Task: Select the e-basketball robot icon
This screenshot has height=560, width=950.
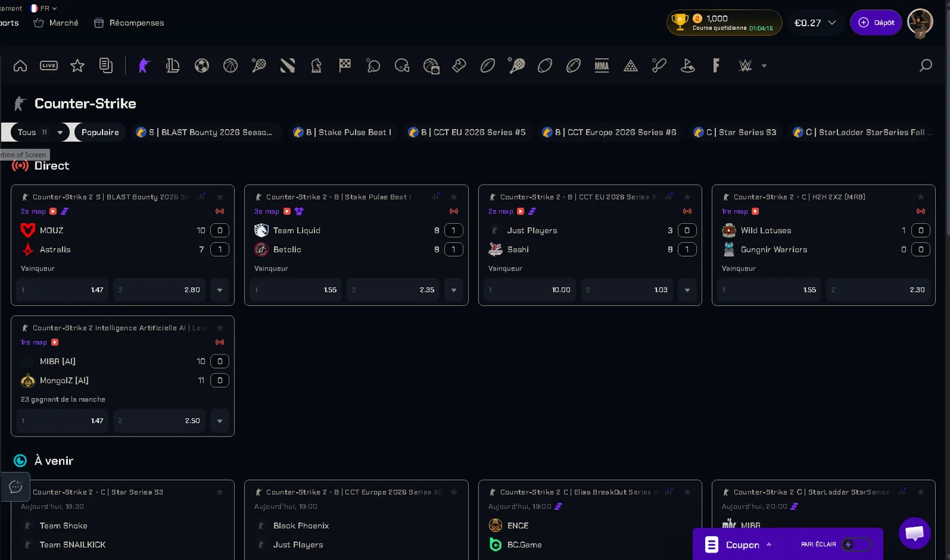Action: 431,66
